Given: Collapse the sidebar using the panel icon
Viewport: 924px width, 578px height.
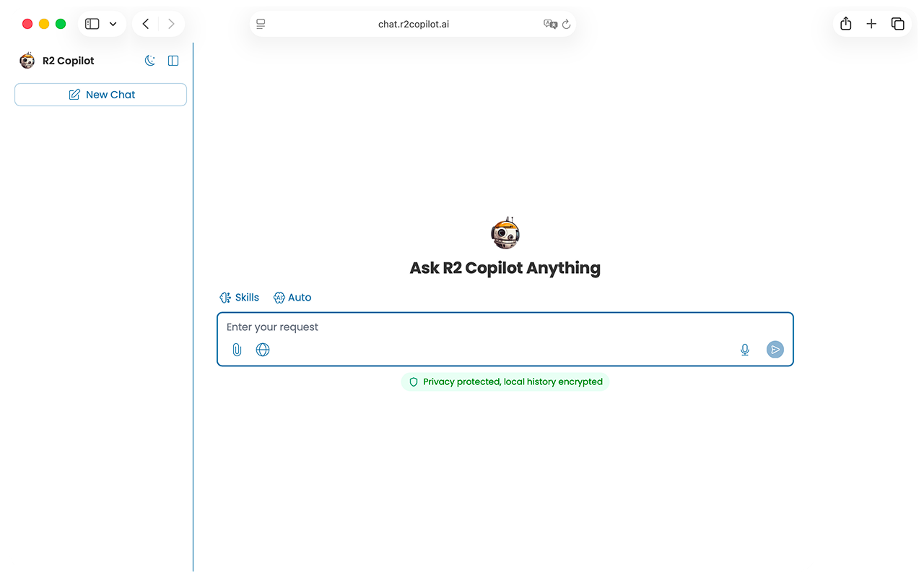Looking at the screenshot, I should 173,61.
